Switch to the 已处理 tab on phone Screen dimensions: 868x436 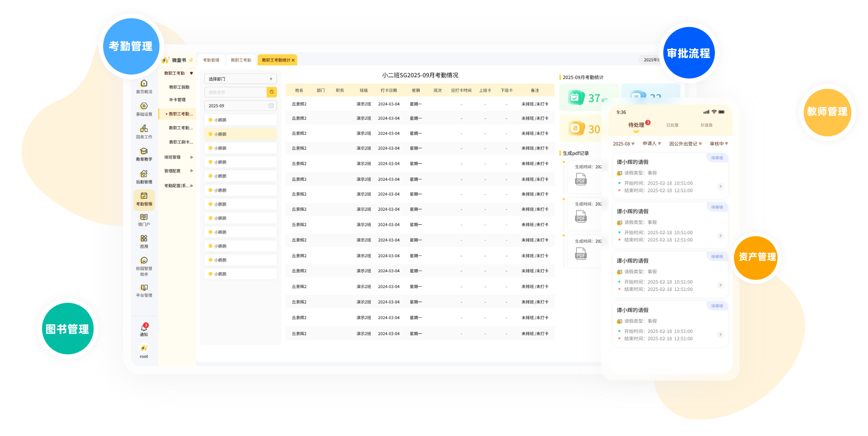[x=672, y=125]
